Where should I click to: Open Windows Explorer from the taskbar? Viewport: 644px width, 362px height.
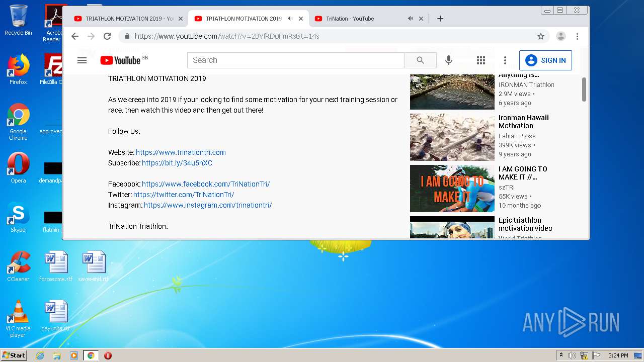click(57, 355)
